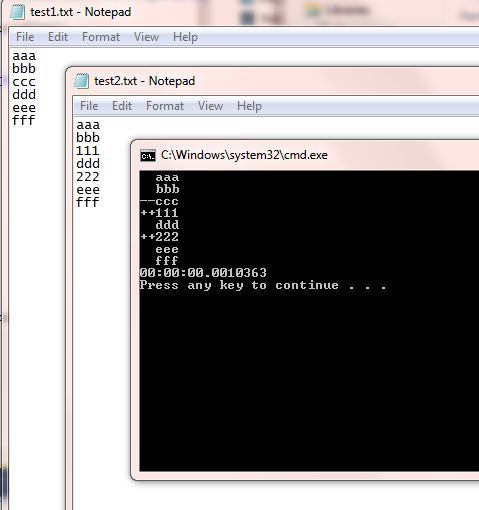479x510 pixels.
Task: Open Edit menu in test2.txt Notepad
Action: point(122,106)
